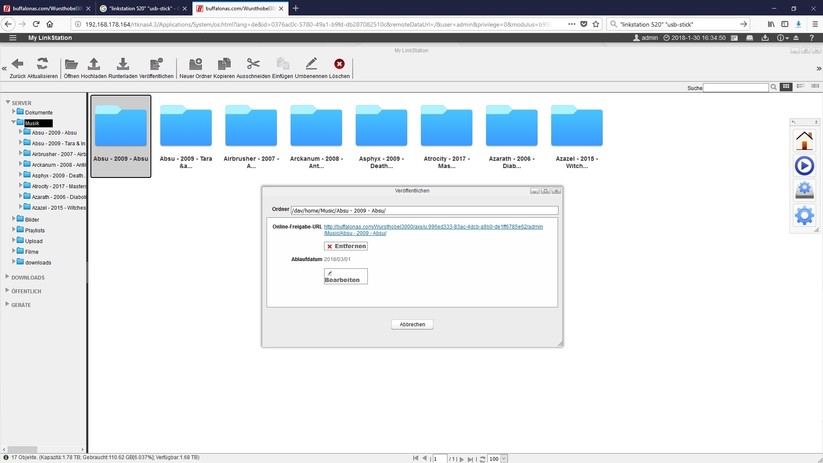Refresh the view with Aktualisieren

click(x=43, y=64)
